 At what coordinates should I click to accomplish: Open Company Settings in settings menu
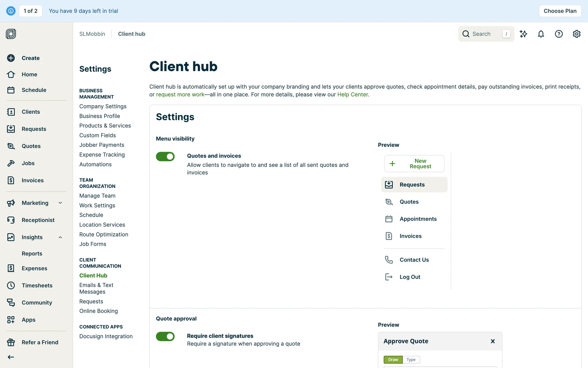coord(103,106)
